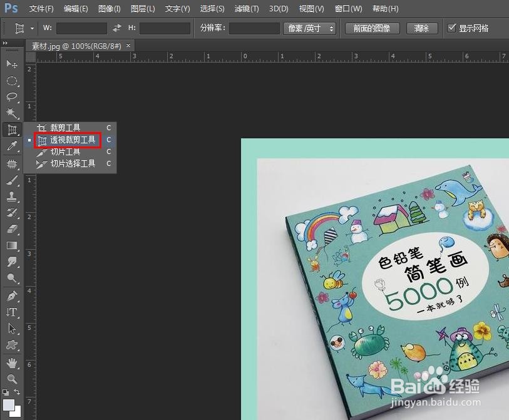Open the 滤镜(T) menu
This screenshot has width=509, height=420.
(x=247, y=9)
